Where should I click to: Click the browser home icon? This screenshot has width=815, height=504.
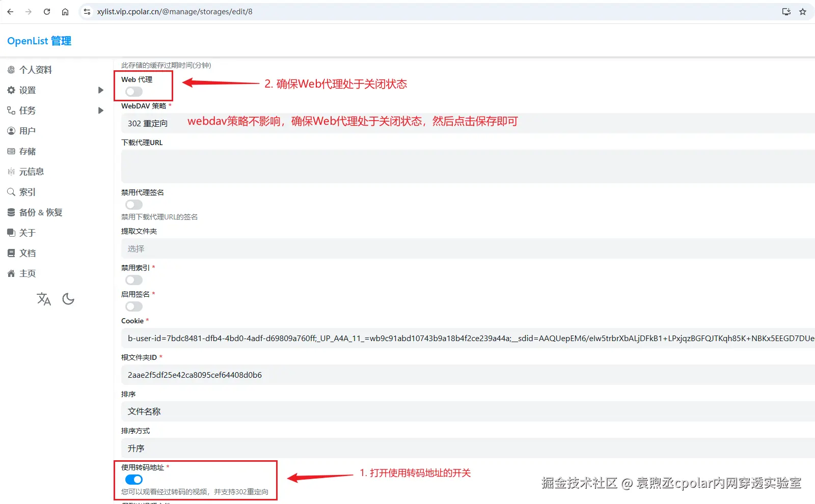65,12
